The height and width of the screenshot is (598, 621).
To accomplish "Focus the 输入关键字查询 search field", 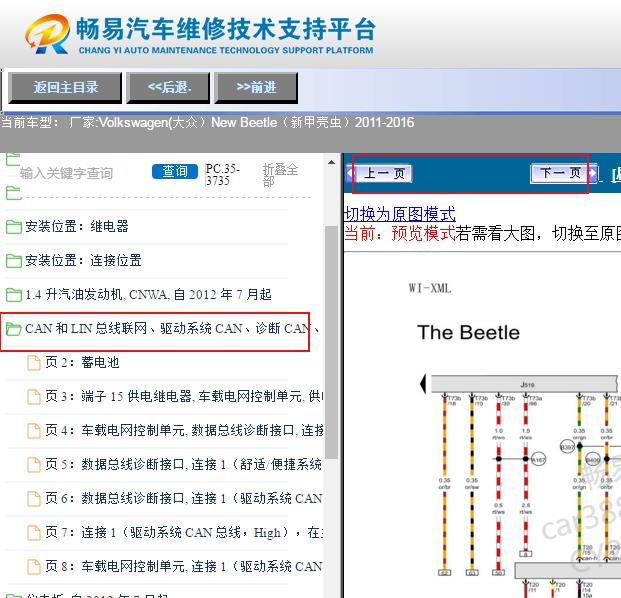I will (66, 173).
